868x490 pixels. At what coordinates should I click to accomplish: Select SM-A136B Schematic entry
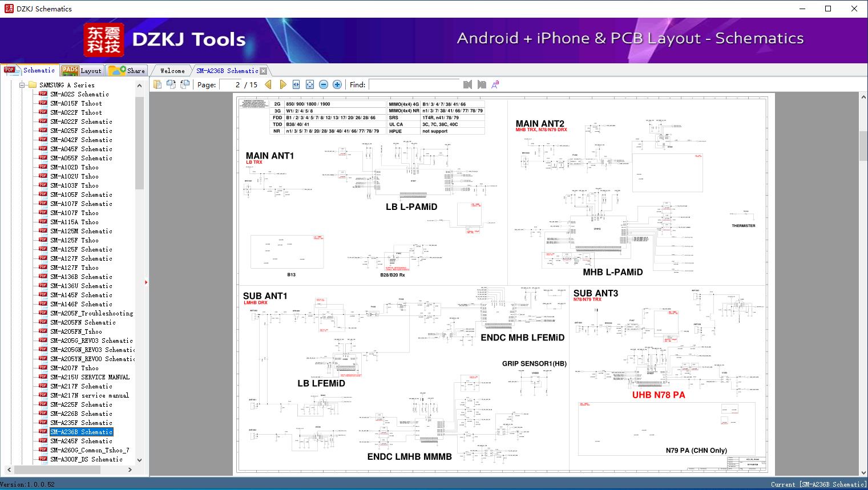click(81, 277)
